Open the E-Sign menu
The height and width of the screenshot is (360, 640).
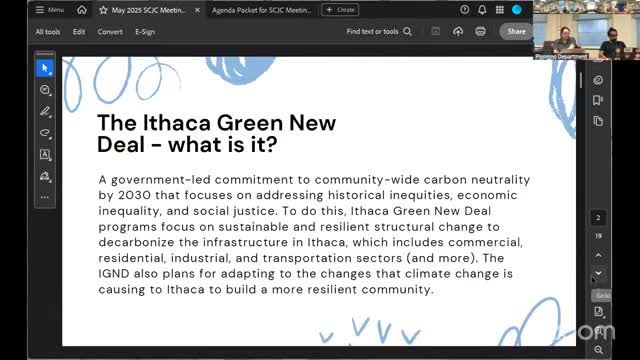145,32
